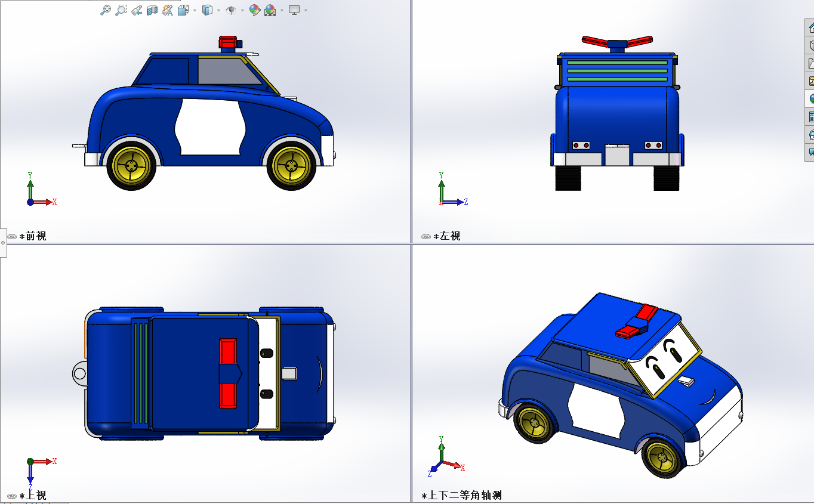Click the Z axis of the left view triad
The height and width of the screenshot is (504, 814).
tap(456, 202)
